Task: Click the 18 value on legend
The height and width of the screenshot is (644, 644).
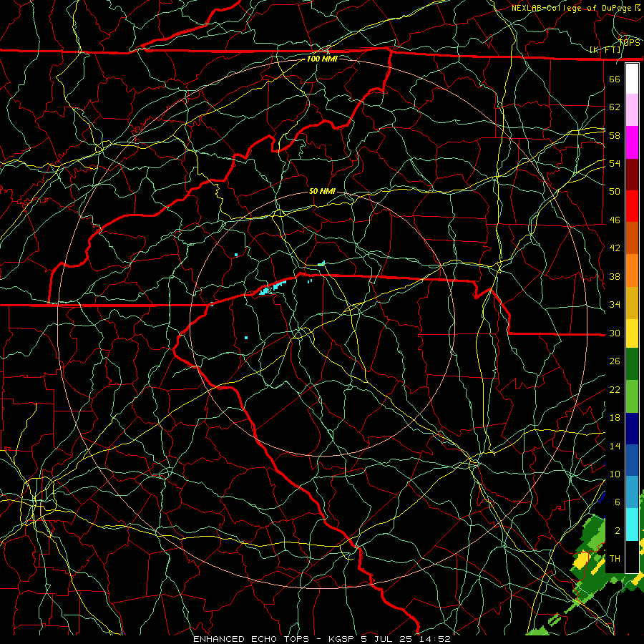Action: tap(615, 418)
